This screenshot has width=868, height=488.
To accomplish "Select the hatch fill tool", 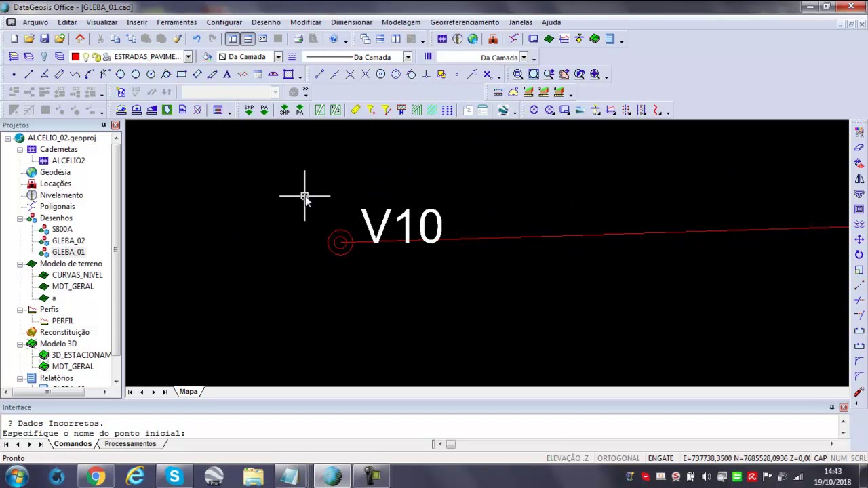I will click(x=288, y=75).
